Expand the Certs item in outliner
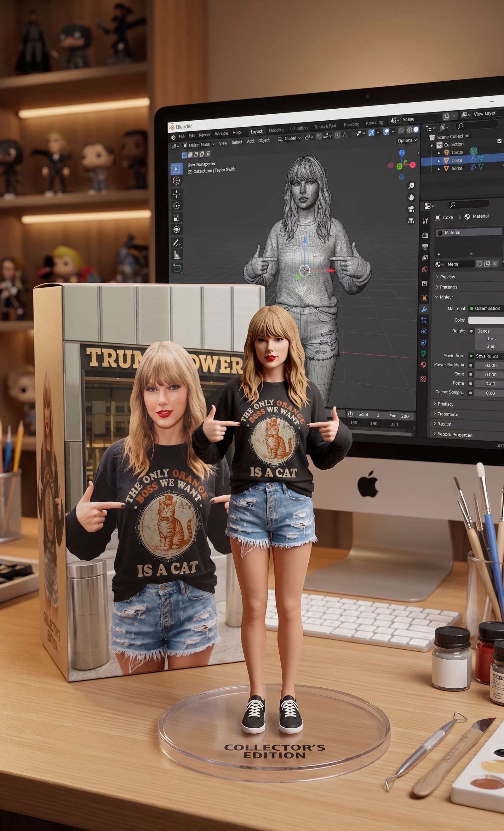The width and height of the screenshot is (504, 831). (x=439, y=153)
